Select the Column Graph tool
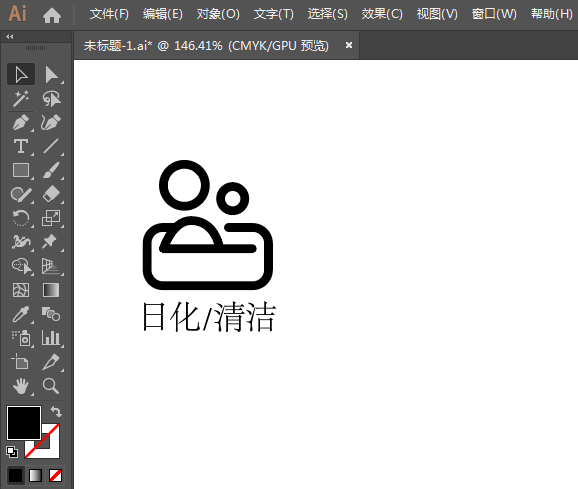The image size is (578, 489). coord(51,338)
